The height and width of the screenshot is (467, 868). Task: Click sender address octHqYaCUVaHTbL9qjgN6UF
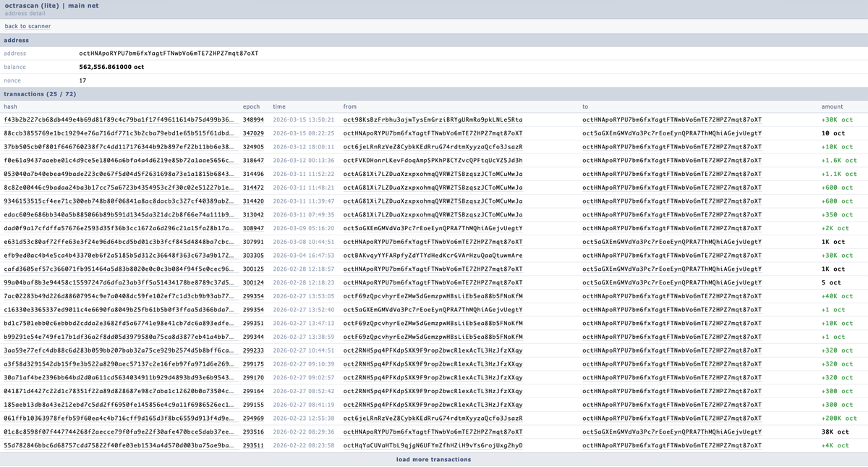433,445
